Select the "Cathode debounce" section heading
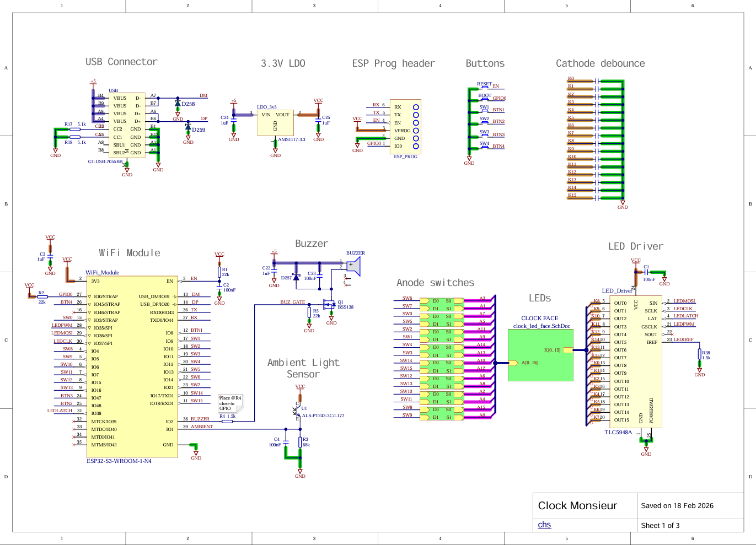 [x=600, y=63]
